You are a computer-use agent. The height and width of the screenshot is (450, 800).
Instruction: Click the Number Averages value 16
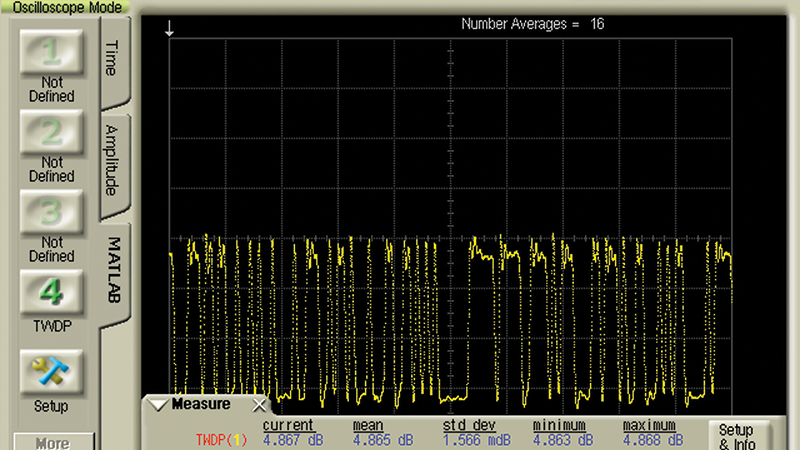[x=597, y=23]
